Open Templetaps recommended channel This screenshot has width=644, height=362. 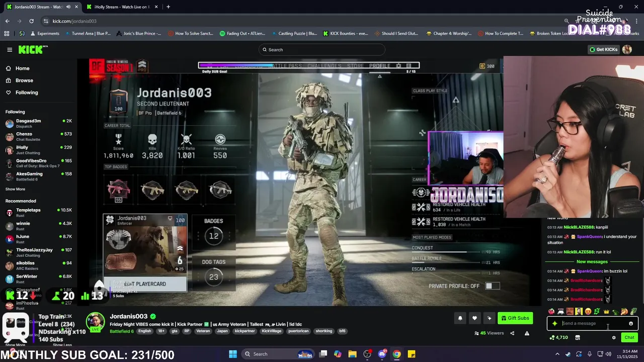tap(38, 212)
